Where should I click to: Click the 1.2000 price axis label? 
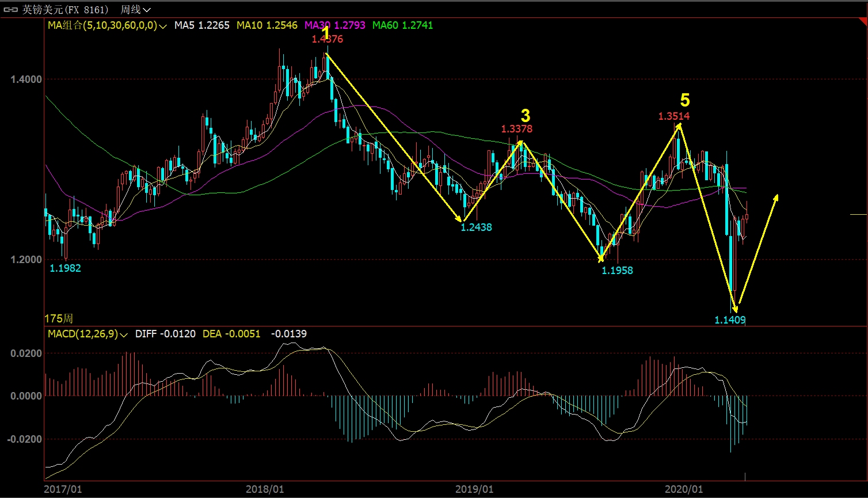[x=26, y=260]
